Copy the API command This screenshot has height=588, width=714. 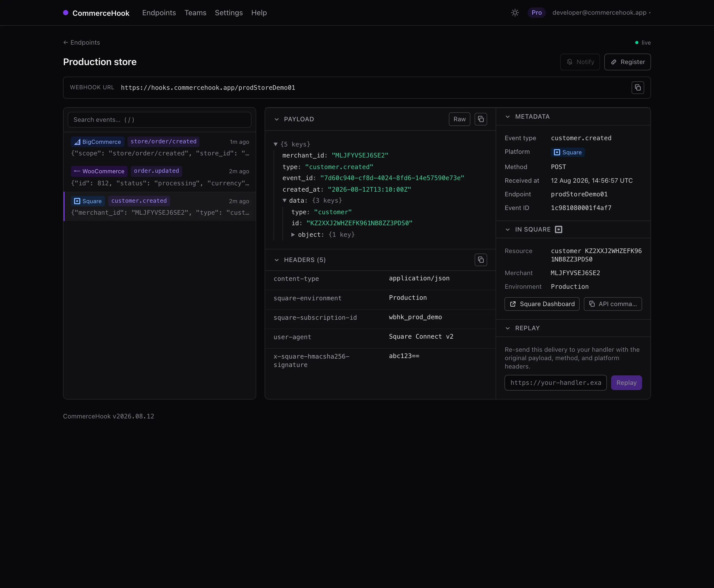point(613,304)
